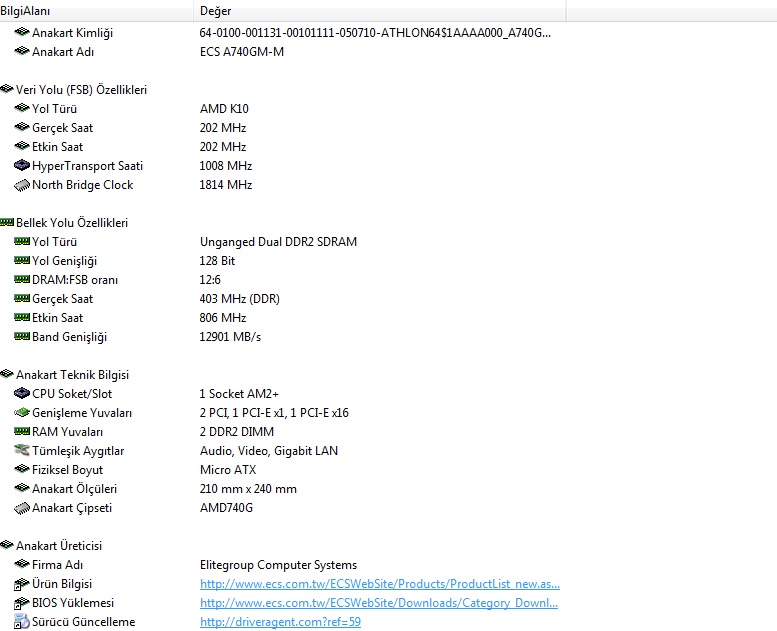777x631 pixels.
Task: Click the HyperTransport Saati chip icon
Action: [x=22, y=166]
